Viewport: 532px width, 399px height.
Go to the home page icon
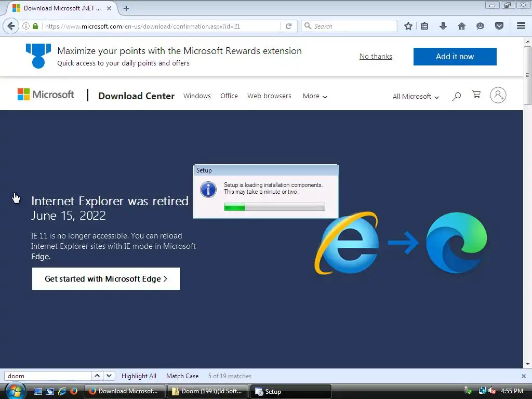pyautogui.click(x=462, y=26)
